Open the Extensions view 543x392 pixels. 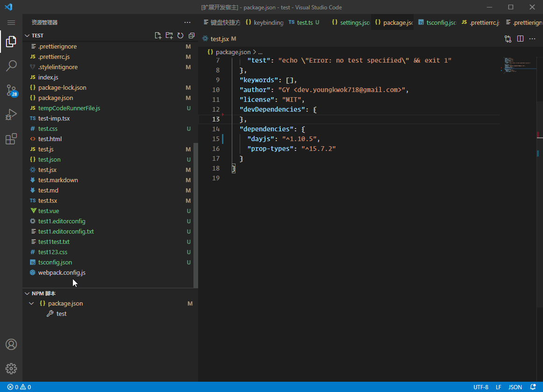point(11,139)
